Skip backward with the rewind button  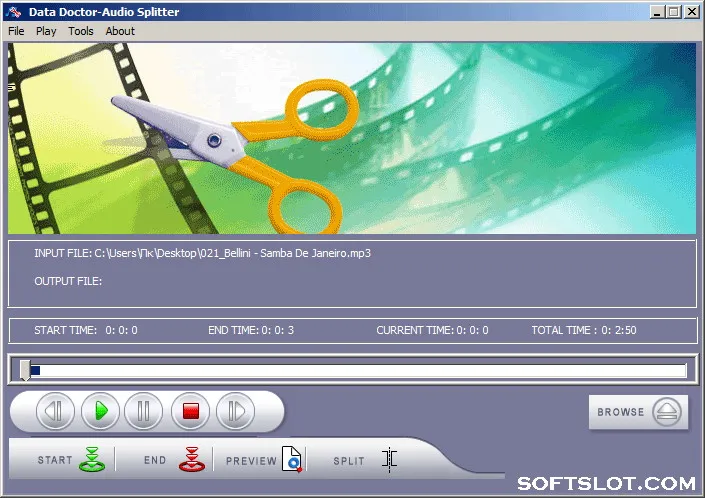[55, 411]
